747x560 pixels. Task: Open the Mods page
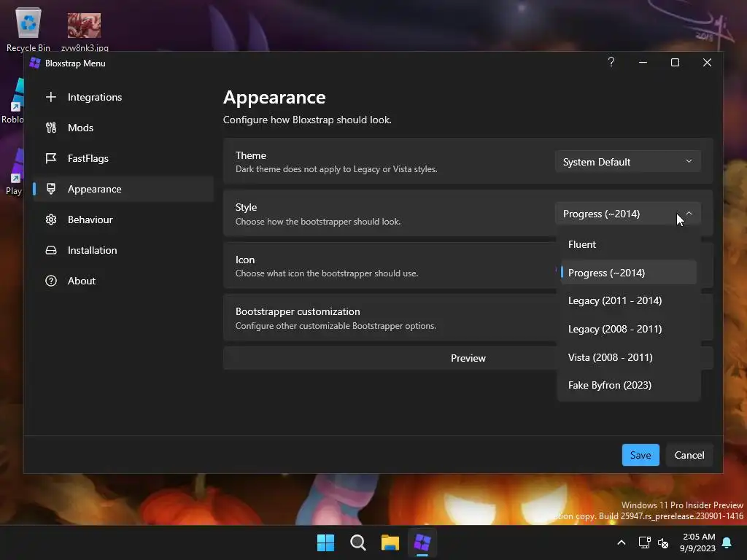pyautogui.click(x=123, y=128)
